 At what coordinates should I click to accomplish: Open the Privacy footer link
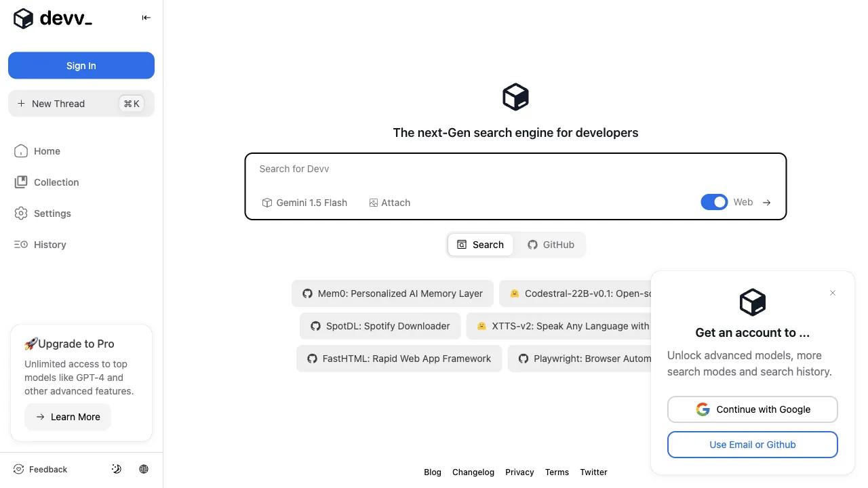(519, 472)
